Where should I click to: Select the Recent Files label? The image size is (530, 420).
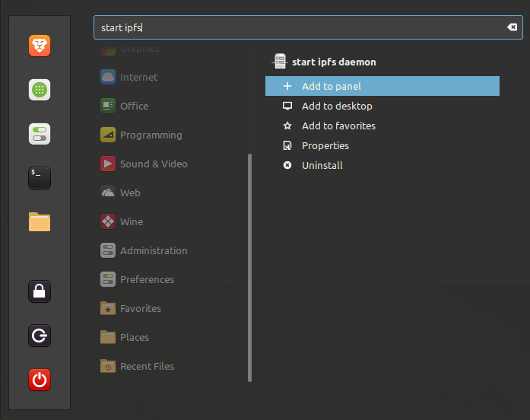point(147,366)
